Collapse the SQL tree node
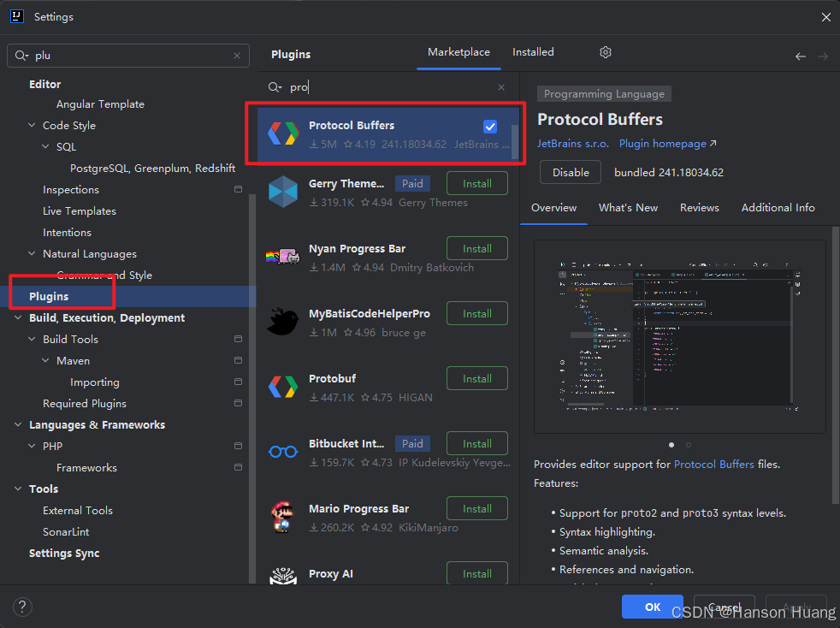The width and height of the screenshot is (840, 628). point(45,146)
